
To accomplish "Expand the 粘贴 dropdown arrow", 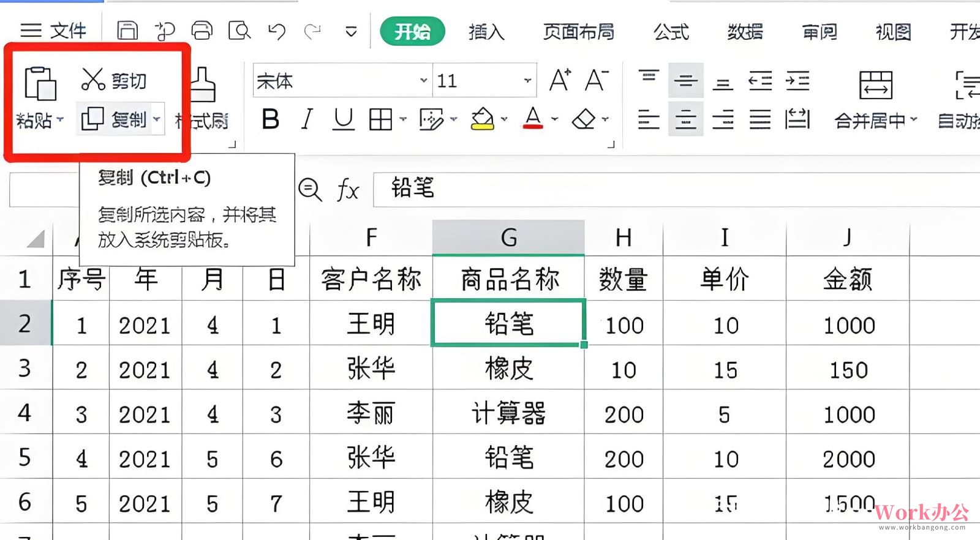I will click(60, 119).
